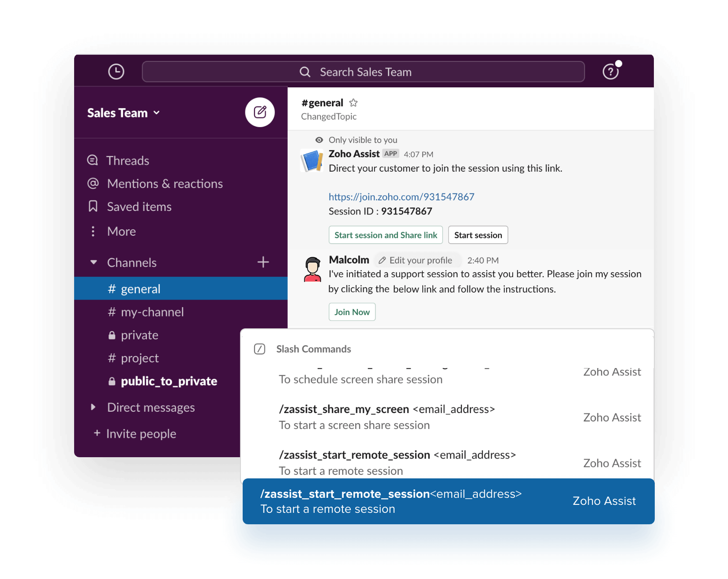The image size is (728, 579).
Task: Open the history clock icon
Action: pos(116,71)
